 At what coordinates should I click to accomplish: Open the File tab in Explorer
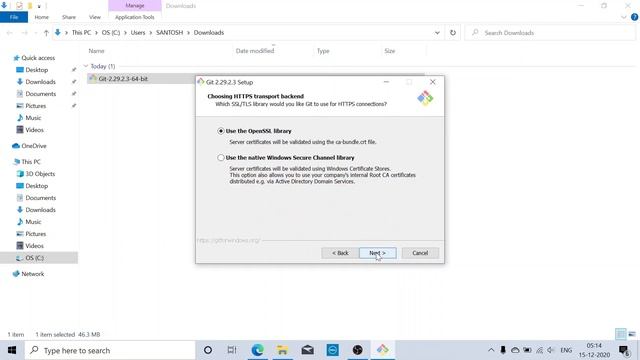click(14, 17)
